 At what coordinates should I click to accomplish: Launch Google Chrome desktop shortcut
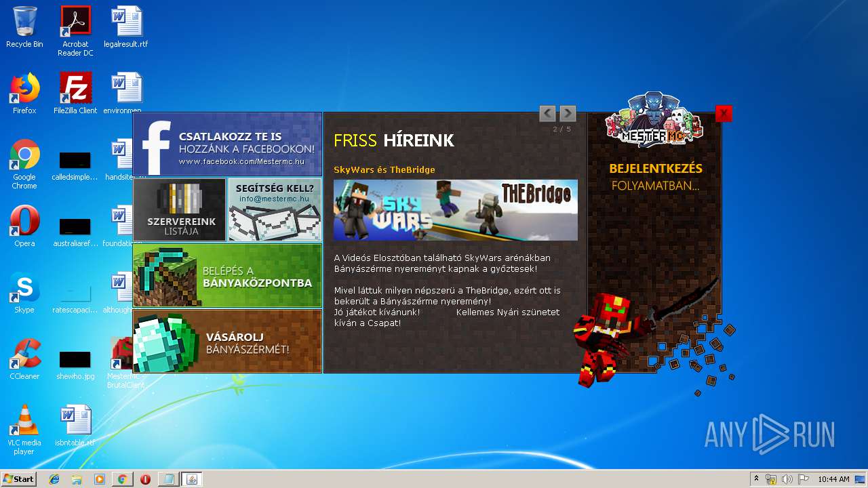click(24, 164)
